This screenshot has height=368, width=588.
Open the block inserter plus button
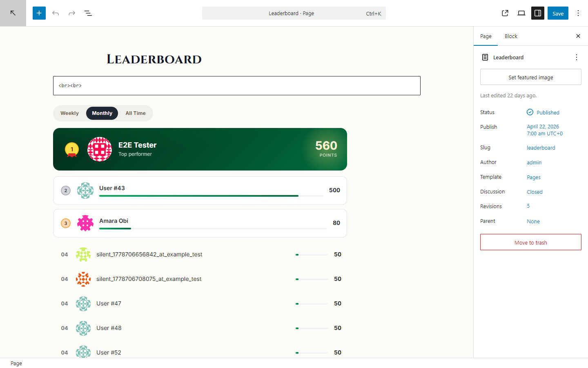[39, 13]
